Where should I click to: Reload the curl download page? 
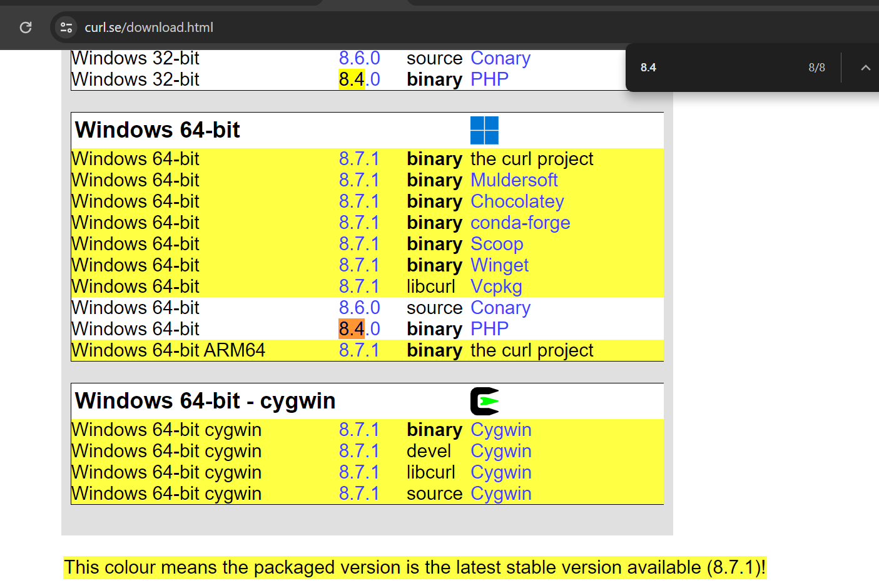point(26,28)
